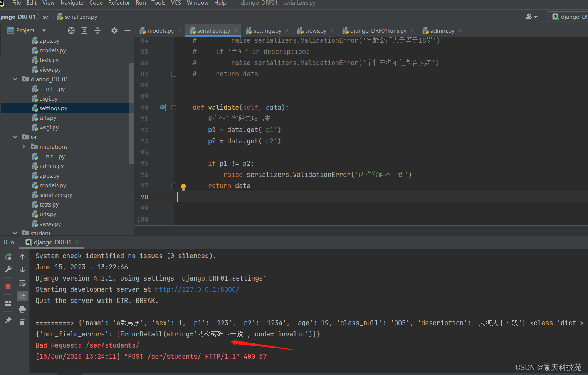Image resolution: width=588 pixels, height=375 pixels.
Task: Click Collapse All in Project panel
Action: click(x=97, y=30)
